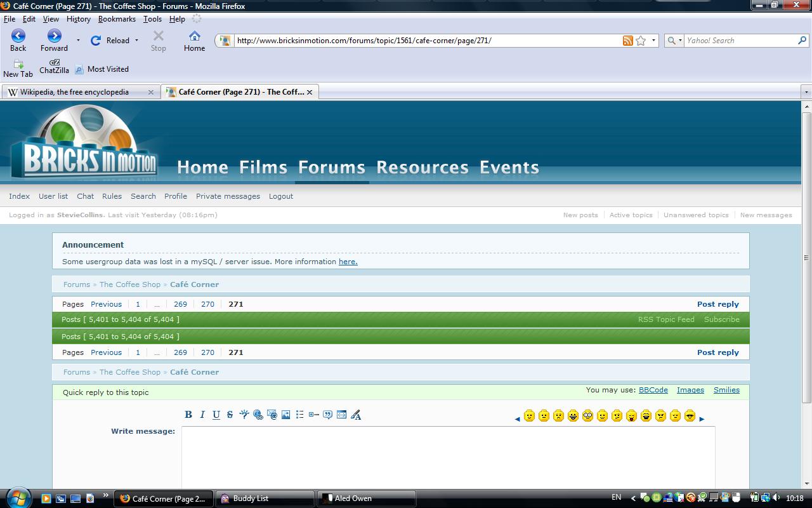Insert a quote block in message
Screen dimensions: 812x508
[327, 415]
